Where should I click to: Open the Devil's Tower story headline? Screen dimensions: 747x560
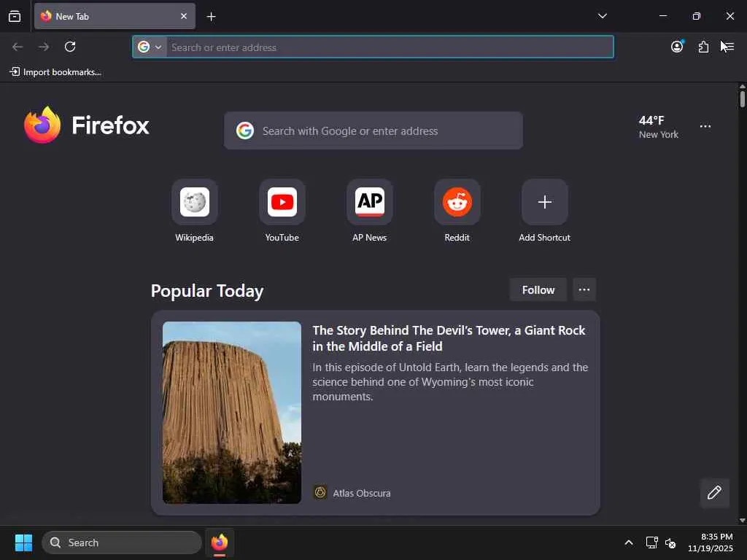(449, 338)
